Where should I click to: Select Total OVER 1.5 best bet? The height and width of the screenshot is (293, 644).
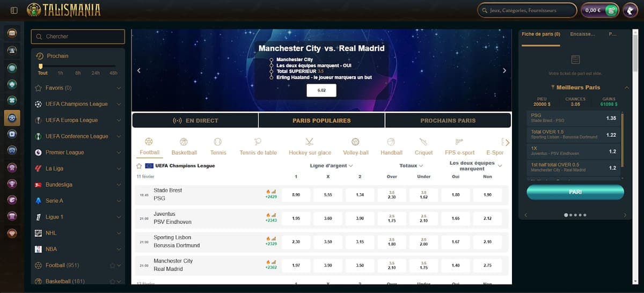574,135
